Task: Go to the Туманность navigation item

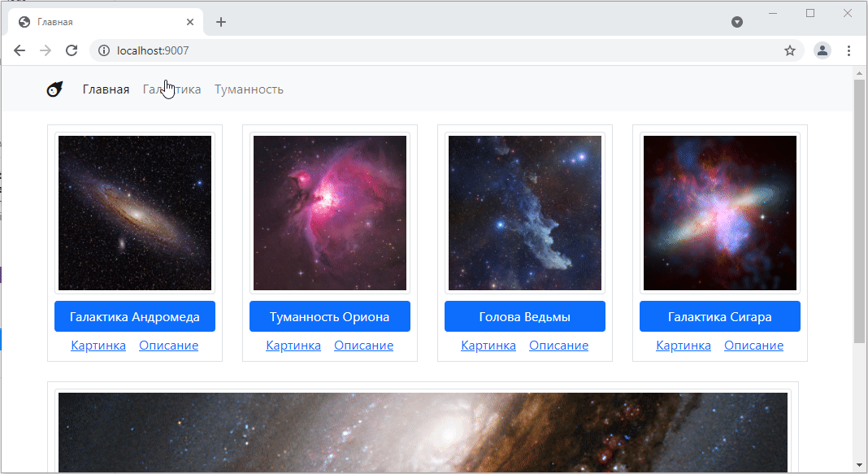Action: 249,89
